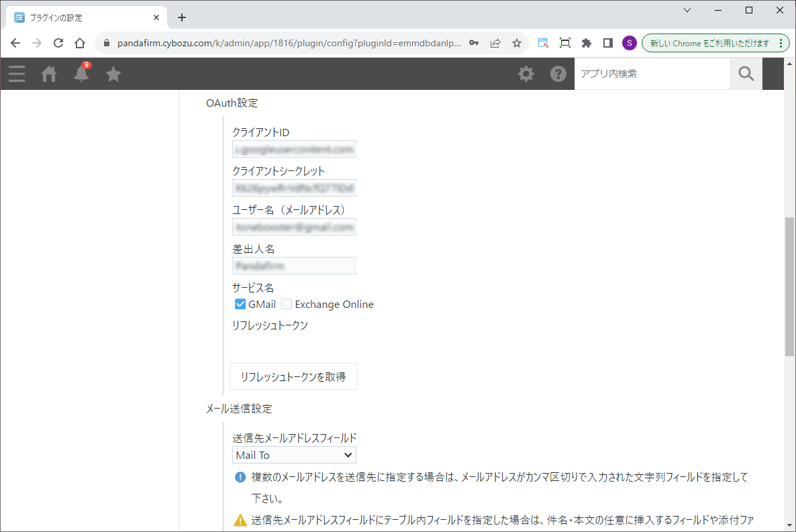This screenshot has height=532, width=796.
Task: Uncheck the GMail service checkbox
Action: pyautogui.click(x=240, y=305)
